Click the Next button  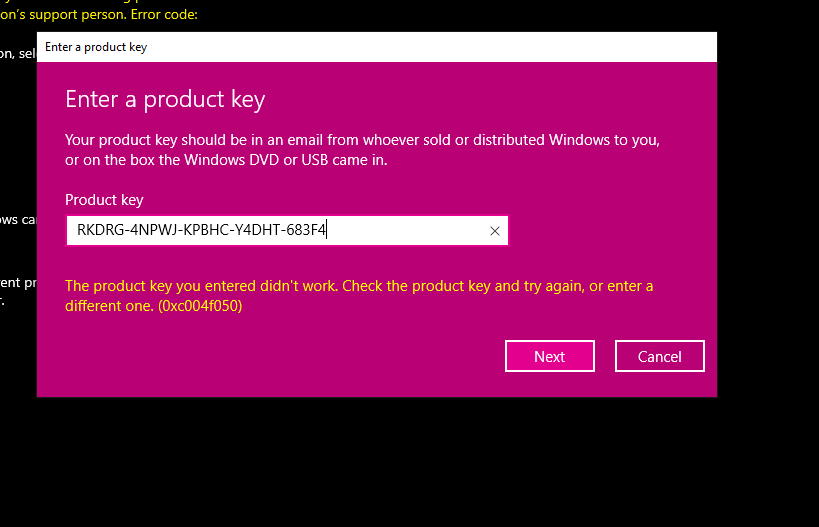(x=549, y=356)
